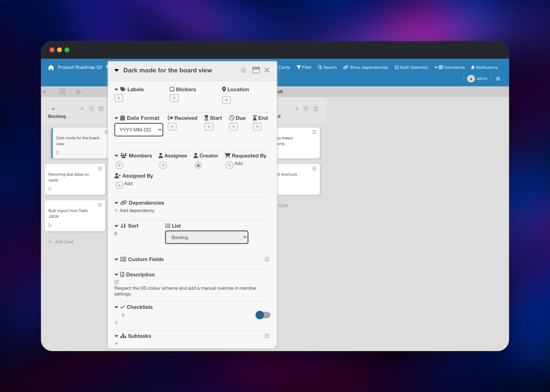Set the Received date

tap(172, 127)
